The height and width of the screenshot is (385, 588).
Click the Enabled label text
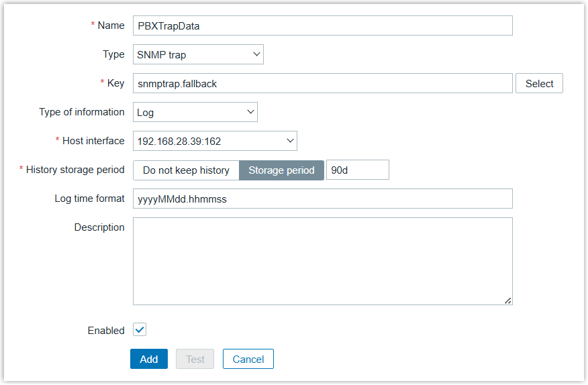pos(106,331)
